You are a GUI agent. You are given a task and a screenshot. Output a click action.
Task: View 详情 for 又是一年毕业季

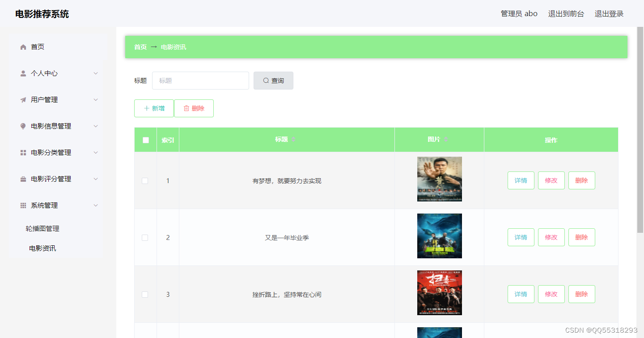521,237
